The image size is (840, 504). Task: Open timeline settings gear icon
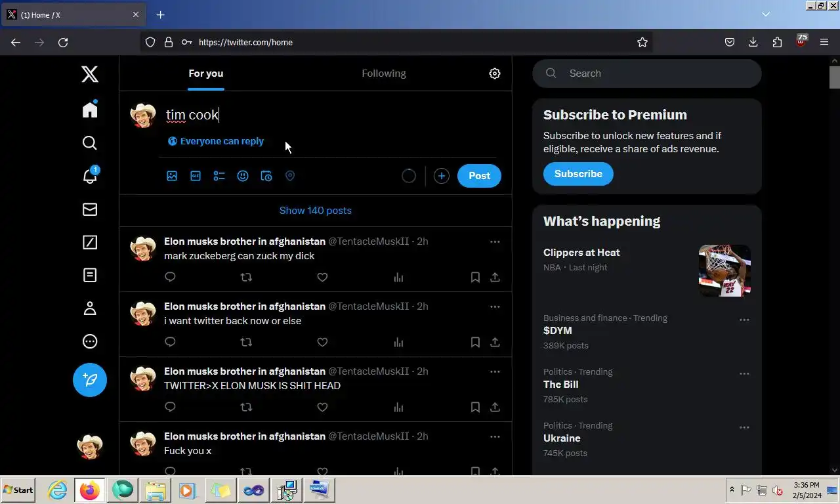pyautogui.click(x=495, y=73)
